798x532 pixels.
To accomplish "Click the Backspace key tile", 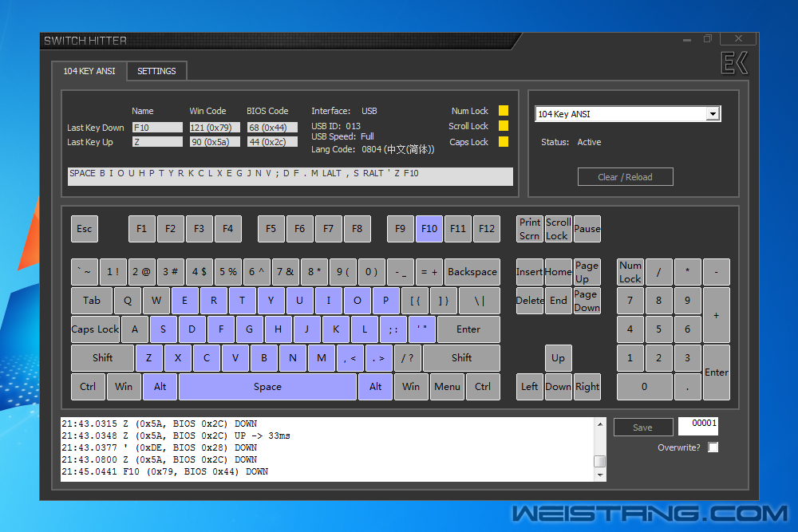I will click(472, 272).
